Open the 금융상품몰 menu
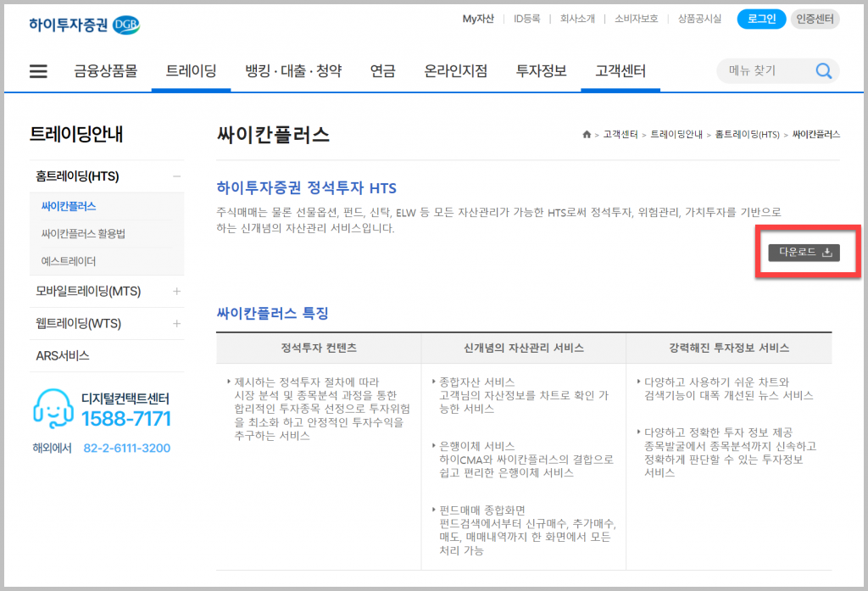Viewport: 868px width, 591px height. [x=106, y=71]
